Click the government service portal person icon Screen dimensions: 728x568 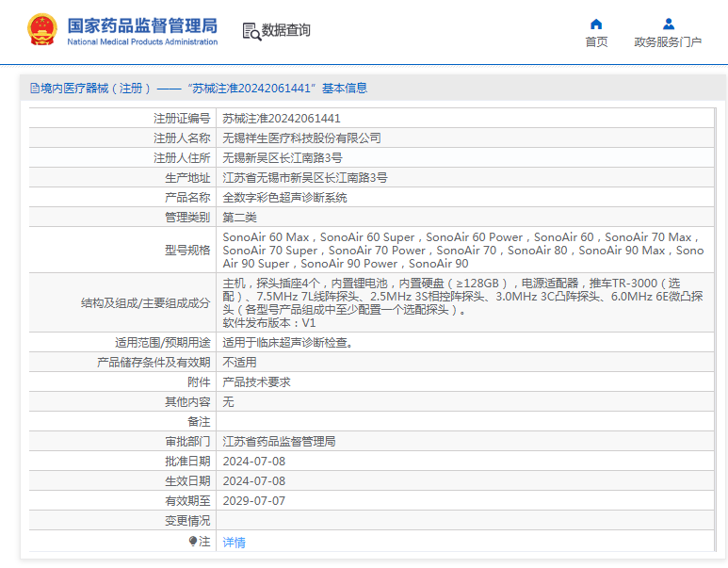click(668, 24)
